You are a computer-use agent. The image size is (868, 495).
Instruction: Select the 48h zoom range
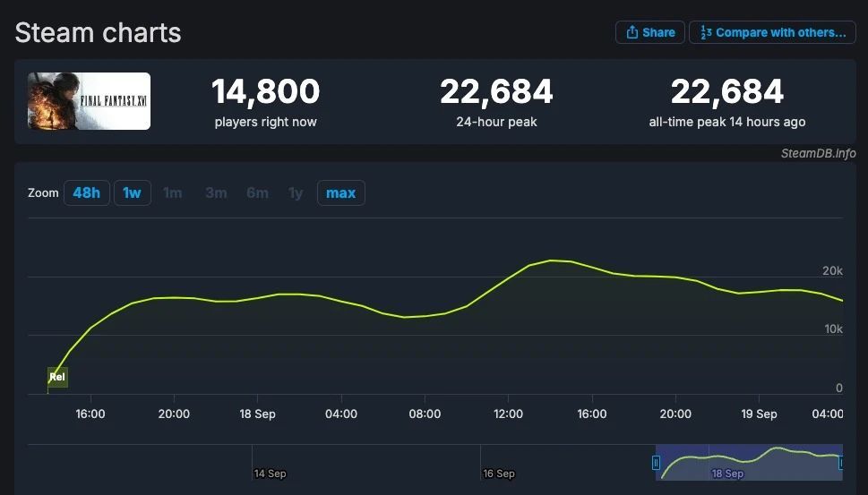point(86,193)
